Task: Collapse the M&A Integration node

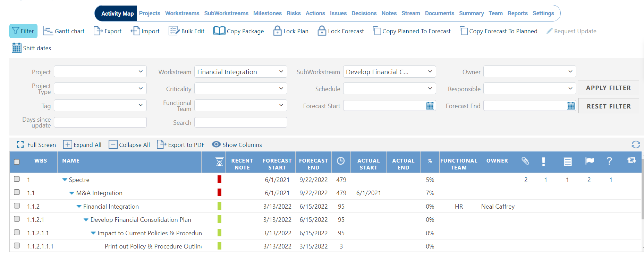Action: (71, 193)
